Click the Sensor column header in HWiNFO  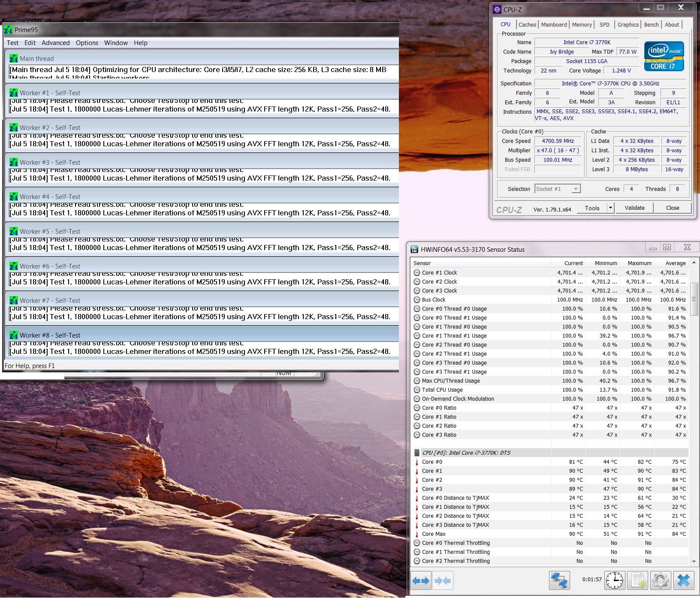click(x=481, y=263)
